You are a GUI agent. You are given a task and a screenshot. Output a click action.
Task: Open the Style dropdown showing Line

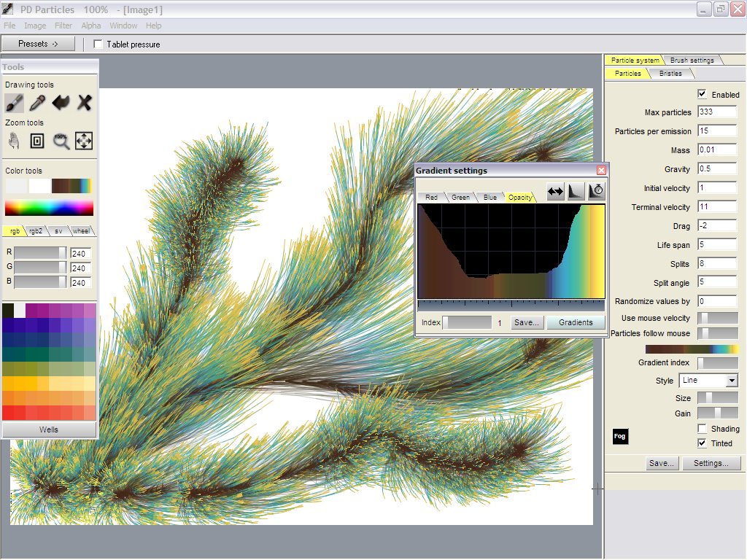point(708,381)
